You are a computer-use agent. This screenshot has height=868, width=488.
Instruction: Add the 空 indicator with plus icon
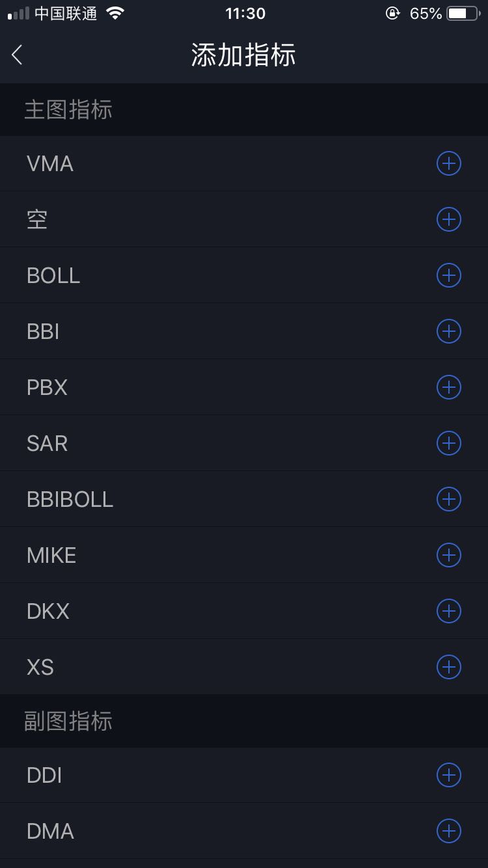(448, 219)
